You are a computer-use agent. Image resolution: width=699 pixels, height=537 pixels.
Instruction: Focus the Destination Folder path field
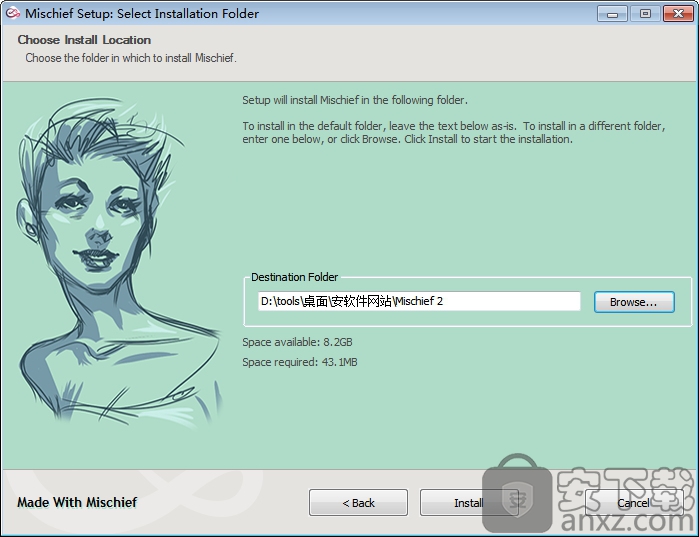click(418, 301)
